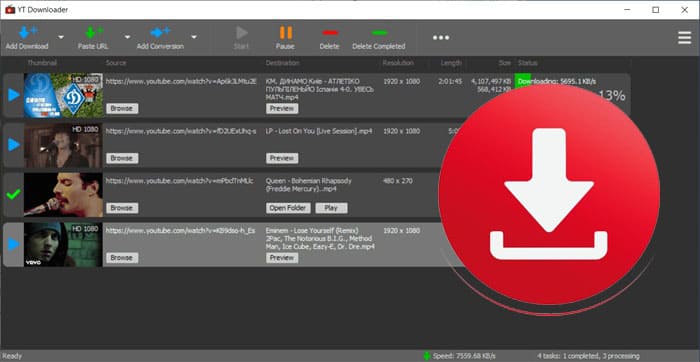This screenshot has width=700, height=362.
Task: Click the URL ending KB9dso-h_Es
Action: pos(180,231)
